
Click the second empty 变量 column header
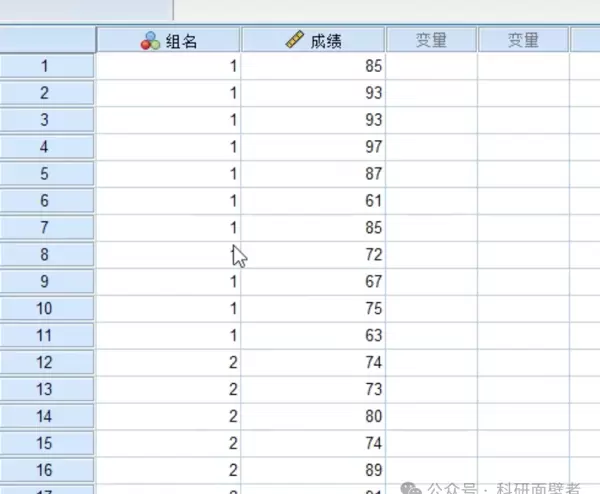pos(523,41)
